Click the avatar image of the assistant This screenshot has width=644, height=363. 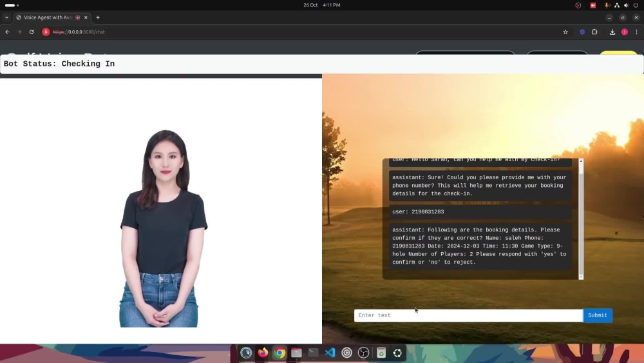tap(163, 229)
